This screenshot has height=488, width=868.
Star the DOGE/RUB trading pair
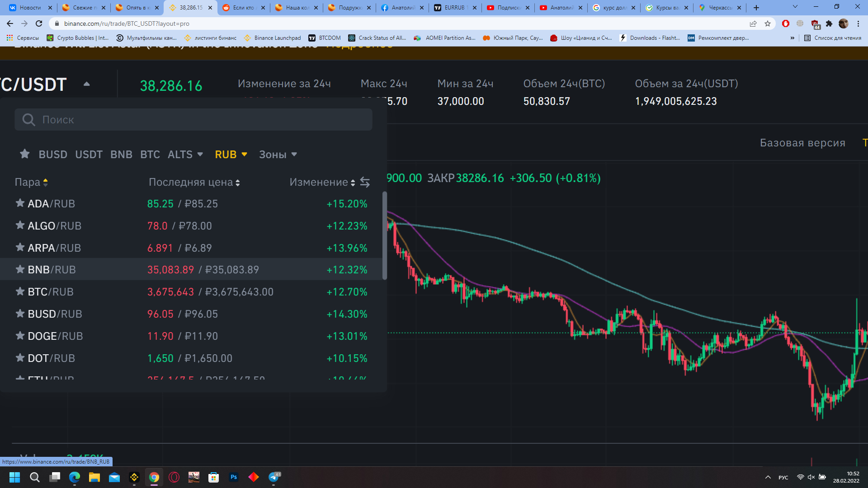[20, 336]
